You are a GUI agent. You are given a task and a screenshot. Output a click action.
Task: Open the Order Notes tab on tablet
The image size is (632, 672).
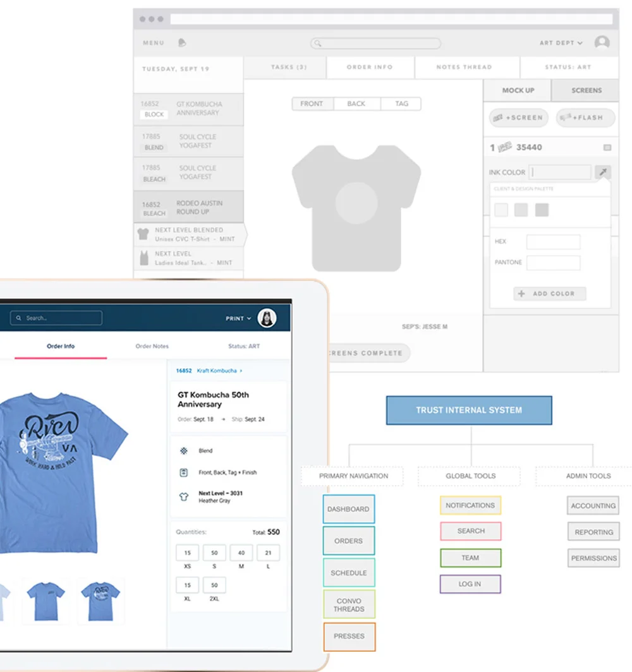pos(152,346)
